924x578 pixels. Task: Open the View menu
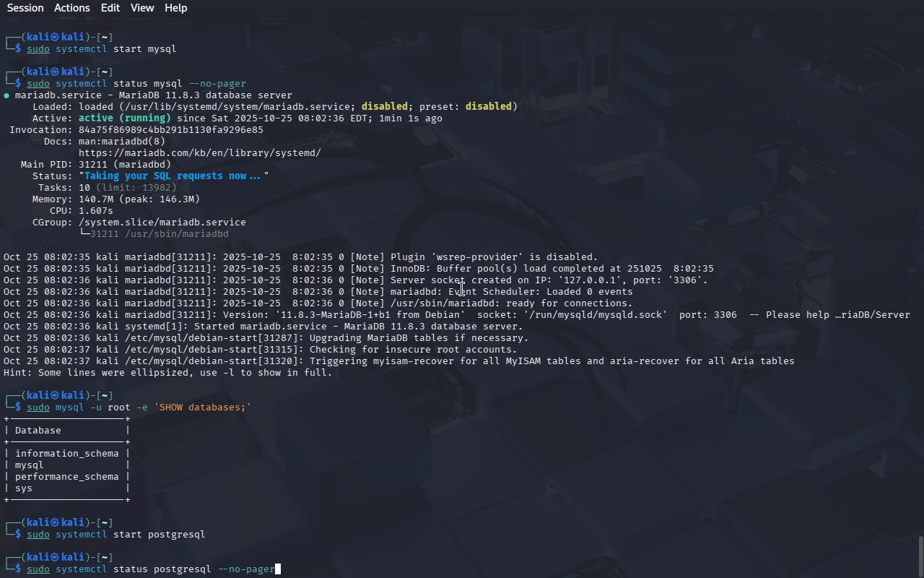(142, 8)
